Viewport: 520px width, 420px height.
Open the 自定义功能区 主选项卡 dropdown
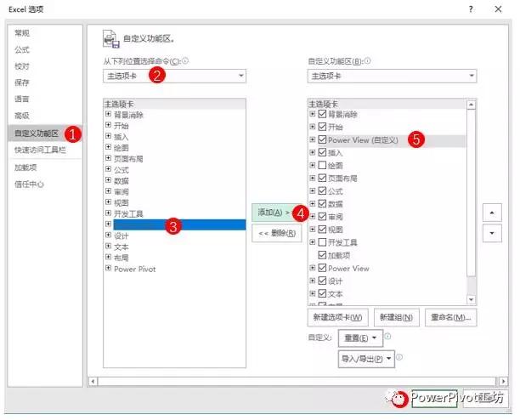click(x=392, y=76)
